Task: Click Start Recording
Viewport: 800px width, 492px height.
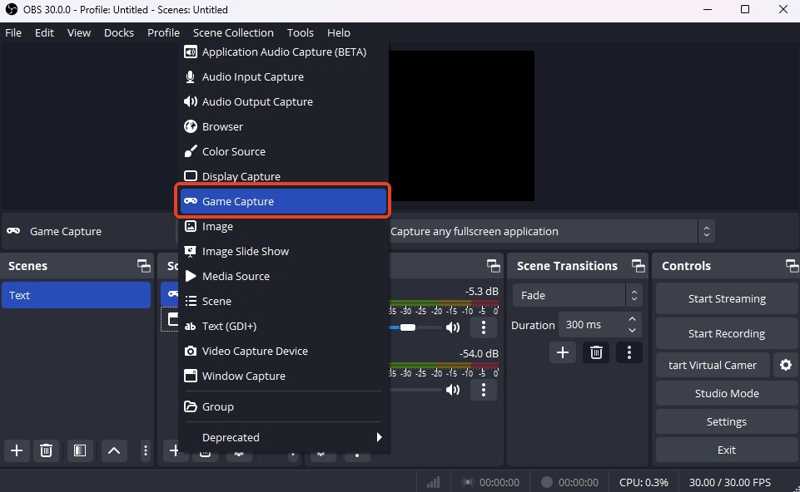Action: pos(726,334)
